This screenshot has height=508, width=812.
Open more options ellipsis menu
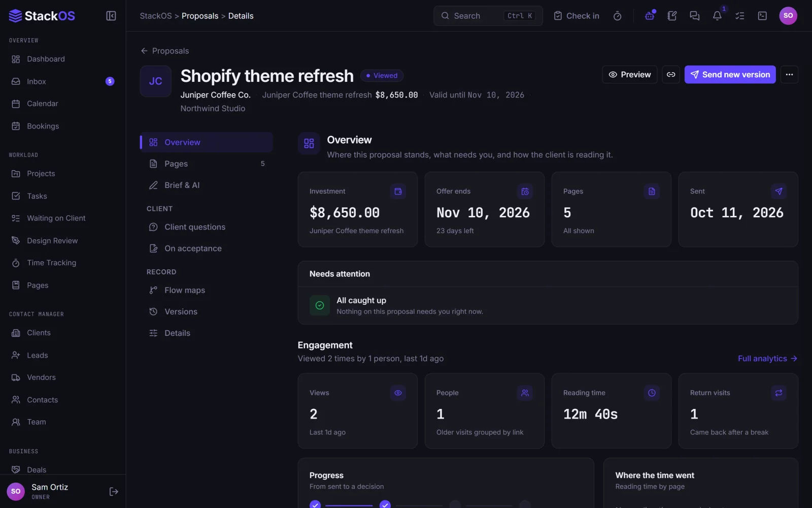coord(789,75)
